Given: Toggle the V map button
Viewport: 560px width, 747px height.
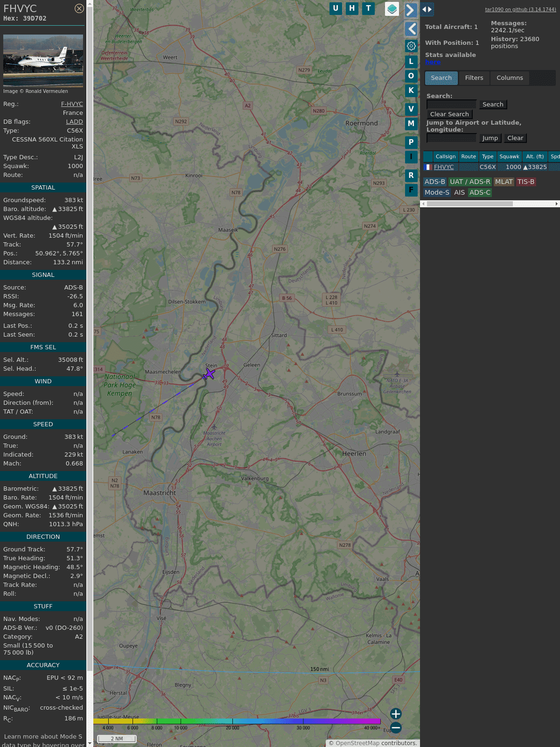Looking at the screenshot, I should [411, 109].
